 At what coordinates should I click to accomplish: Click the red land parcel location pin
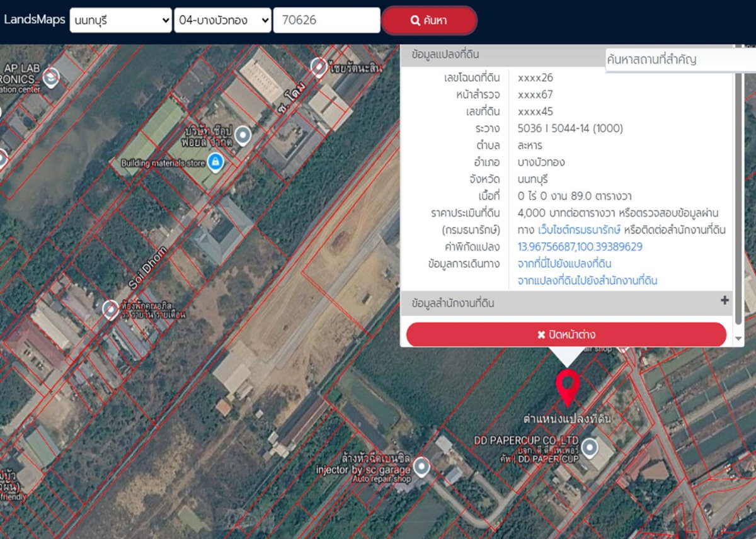(x=568, y=388)
